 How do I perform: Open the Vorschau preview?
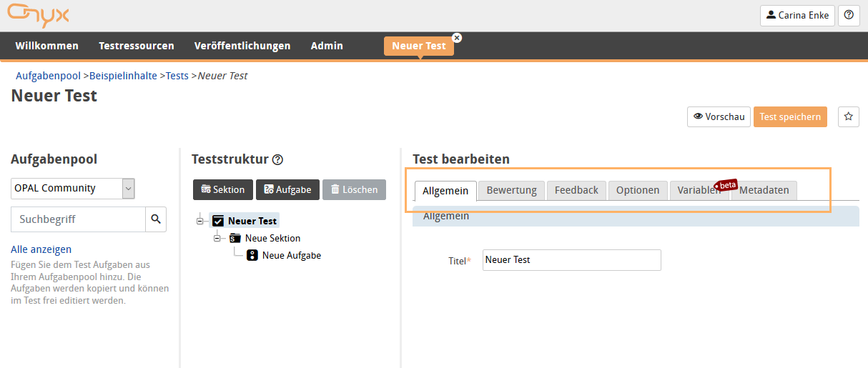[719, 116]
